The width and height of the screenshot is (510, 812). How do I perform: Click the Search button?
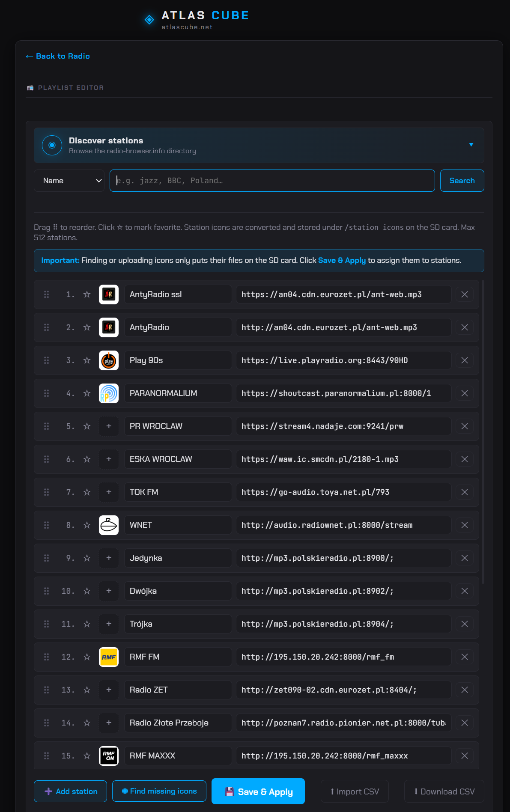(x=462, y=181)
